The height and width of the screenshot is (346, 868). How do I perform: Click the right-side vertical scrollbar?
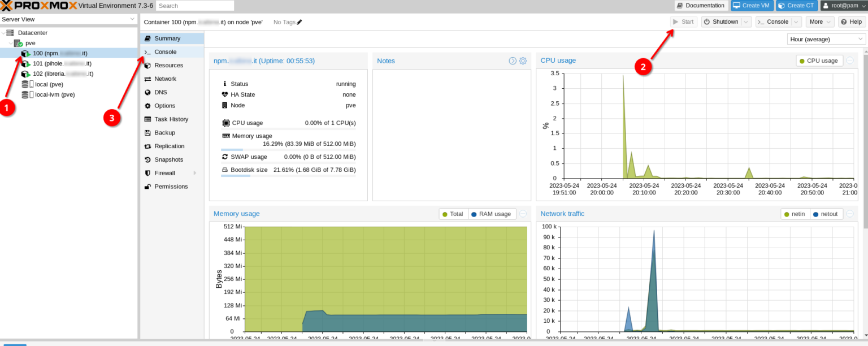[865, 141]
